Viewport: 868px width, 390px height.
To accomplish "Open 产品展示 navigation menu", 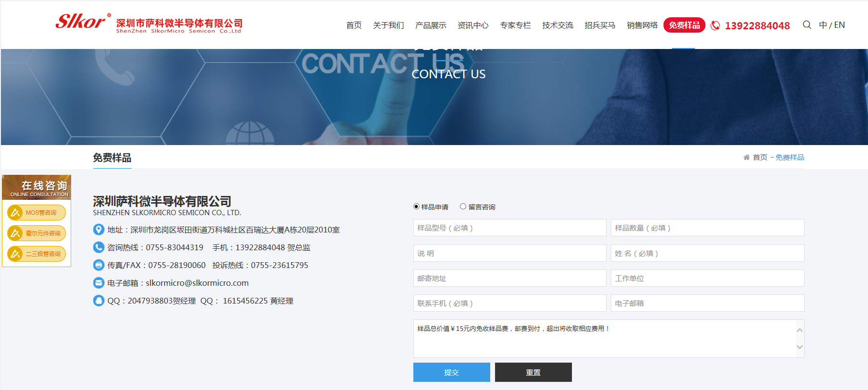I will pos(431,25).
